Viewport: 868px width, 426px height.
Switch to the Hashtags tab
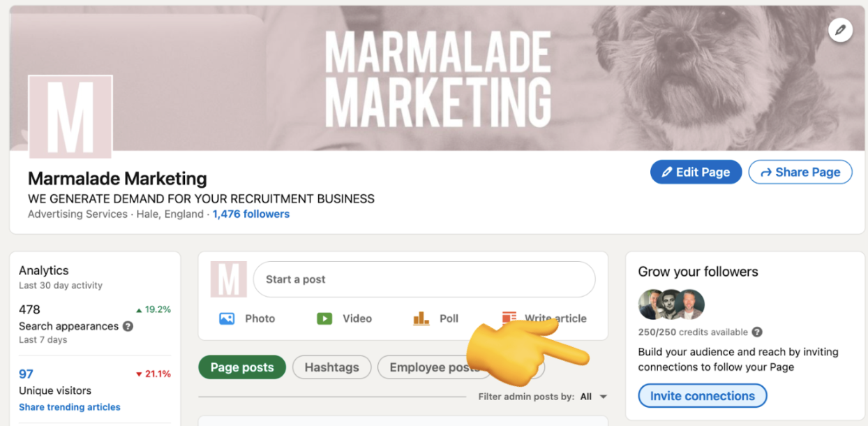click(331, 367)
